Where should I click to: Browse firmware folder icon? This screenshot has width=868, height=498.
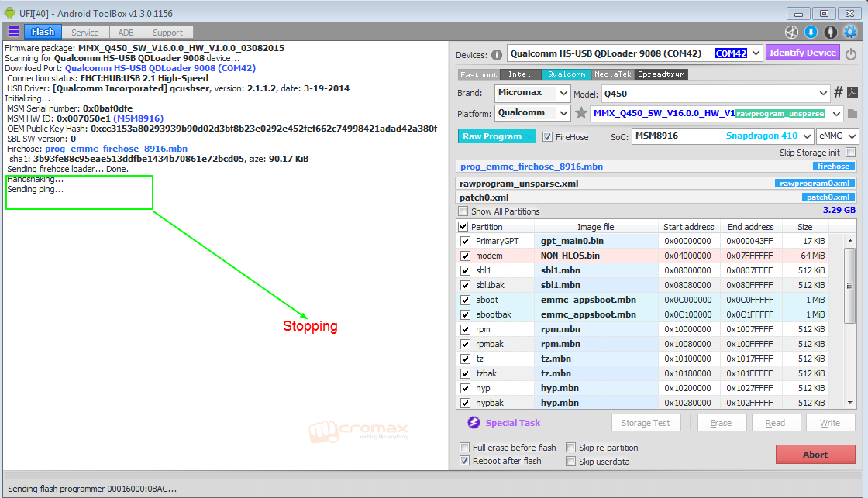[852, 114]
